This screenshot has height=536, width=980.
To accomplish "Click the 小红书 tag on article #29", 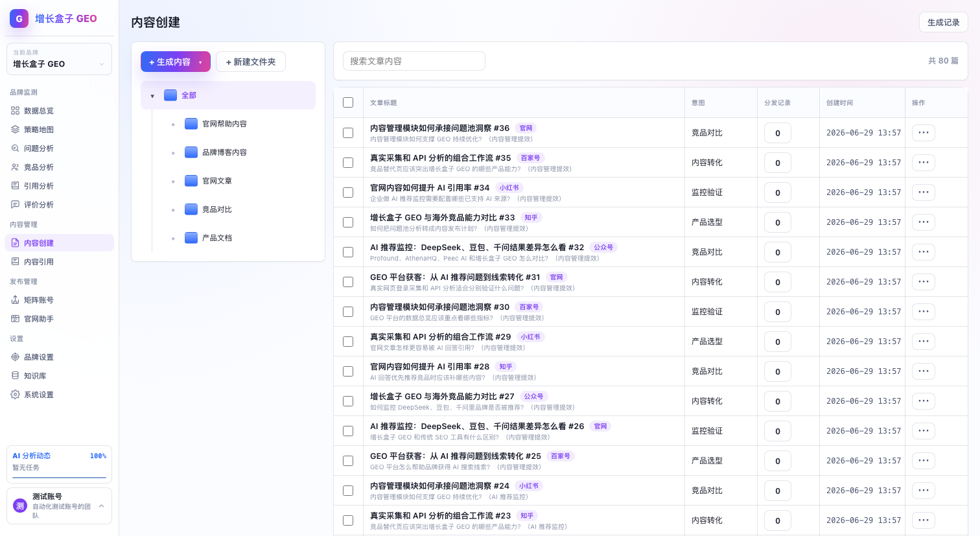I will [530, 337].
